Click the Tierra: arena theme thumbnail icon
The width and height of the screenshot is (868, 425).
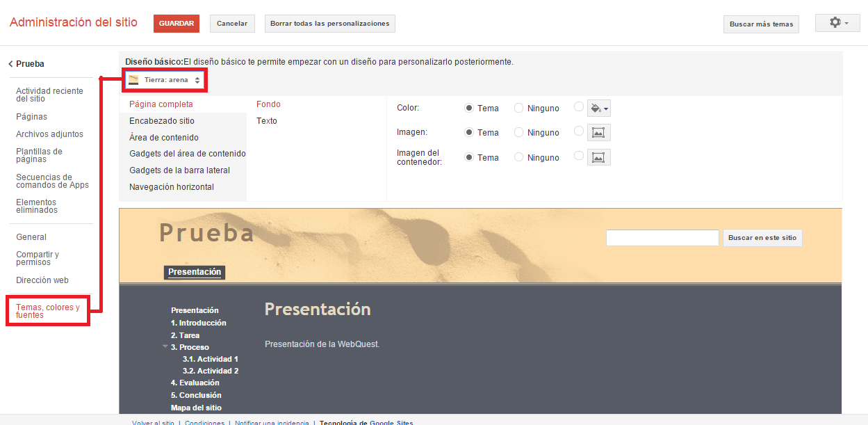133,80
